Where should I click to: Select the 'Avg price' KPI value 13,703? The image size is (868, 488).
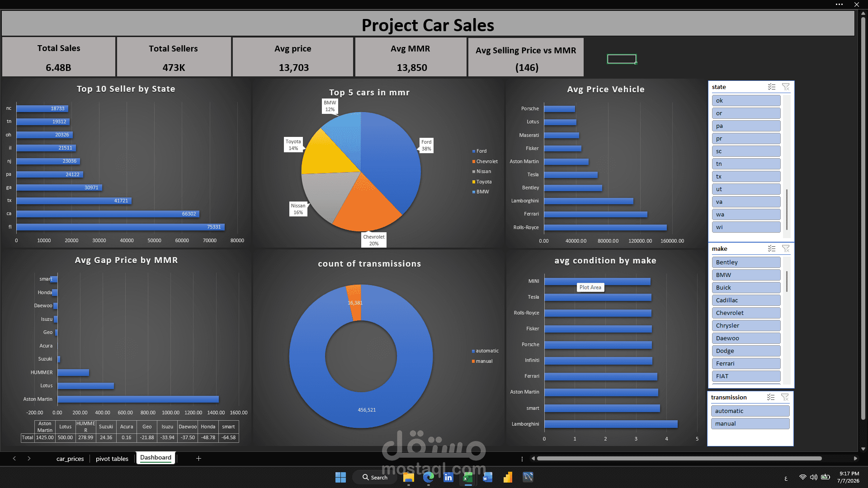pyautogui.click(x=294, y=67)
